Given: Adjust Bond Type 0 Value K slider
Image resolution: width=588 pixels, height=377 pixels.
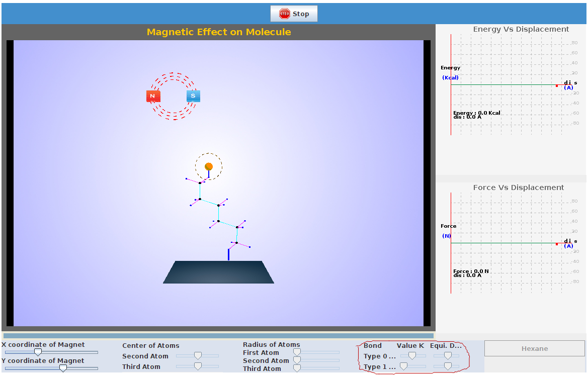Looking at the screenshot, I should [413, 356].
